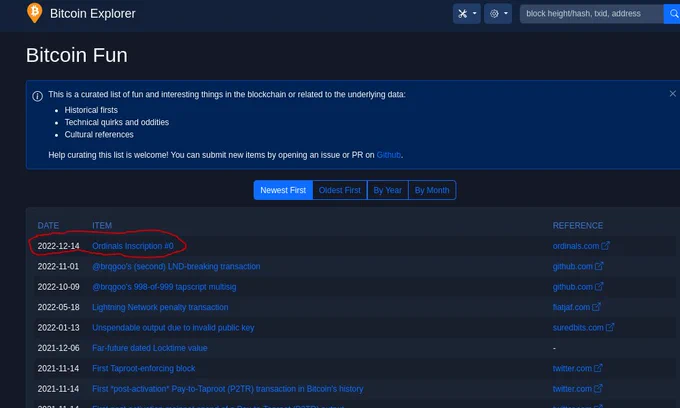Click date cell 2022-01-13
680x408 pixels.
[x=59, y=327]
